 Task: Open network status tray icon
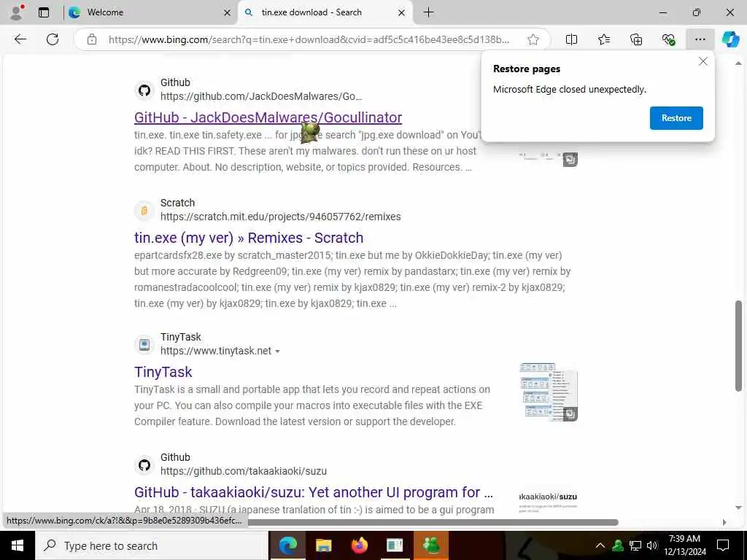pyautogui.click(x=635, y=545)
